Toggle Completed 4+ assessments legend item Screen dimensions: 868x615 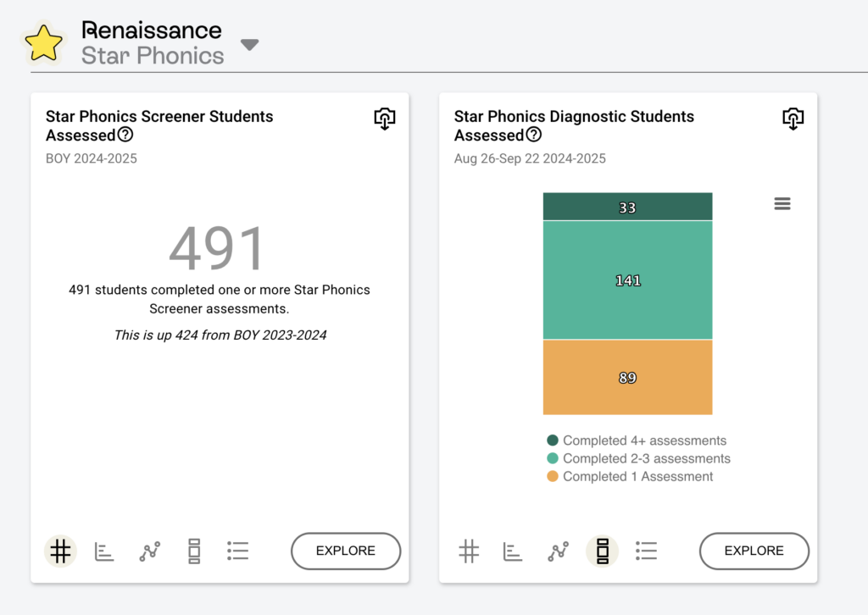(x=637, y=440)
